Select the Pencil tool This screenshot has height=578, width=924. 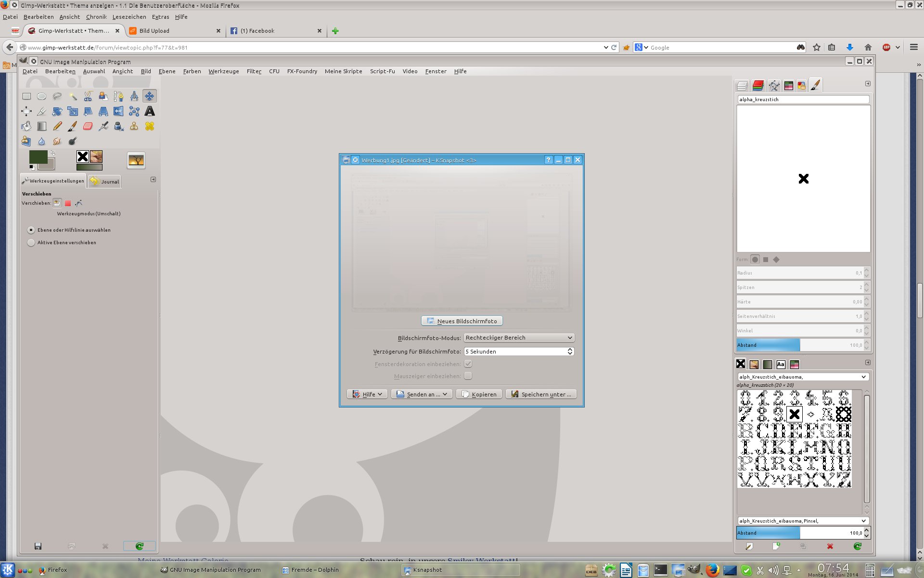(x=57, y=126)
